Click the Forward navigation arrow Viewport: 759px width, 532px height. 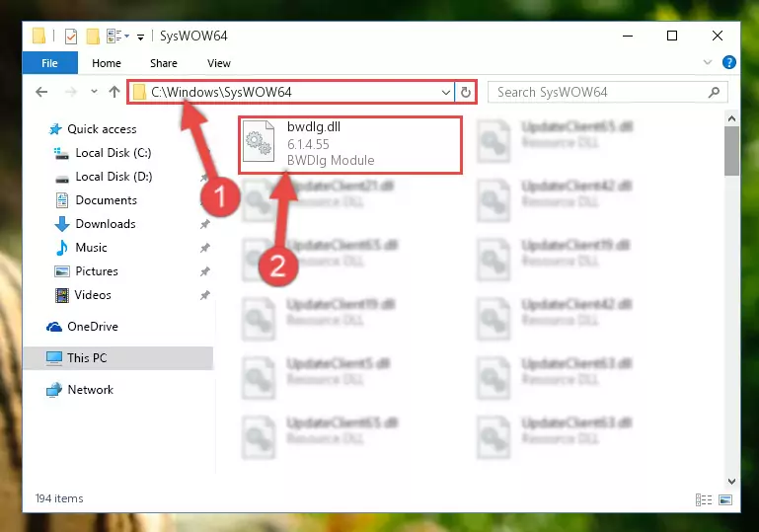(x=71, y=92)
